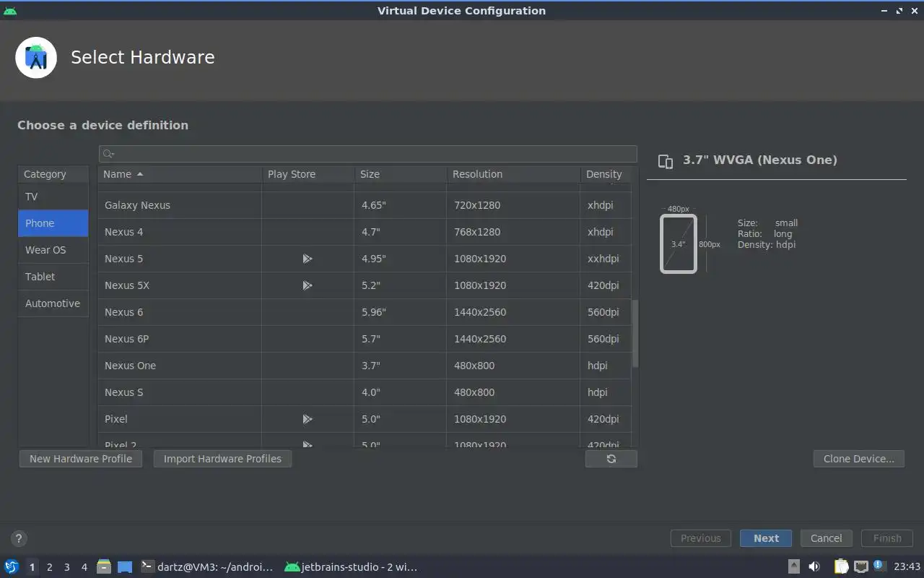Screen dimensions: 924x578
Task: Click the phone outline preview diagram
Action: (x=679, y=243)
